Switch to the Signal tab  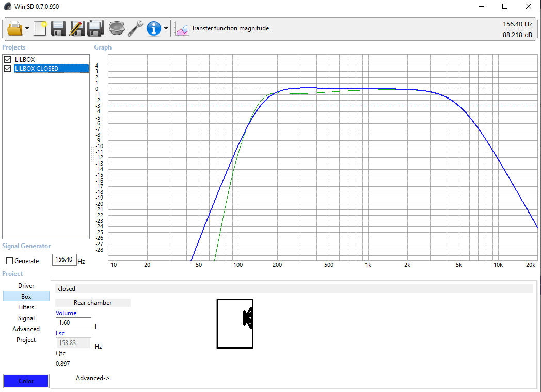tap(26, 318)
